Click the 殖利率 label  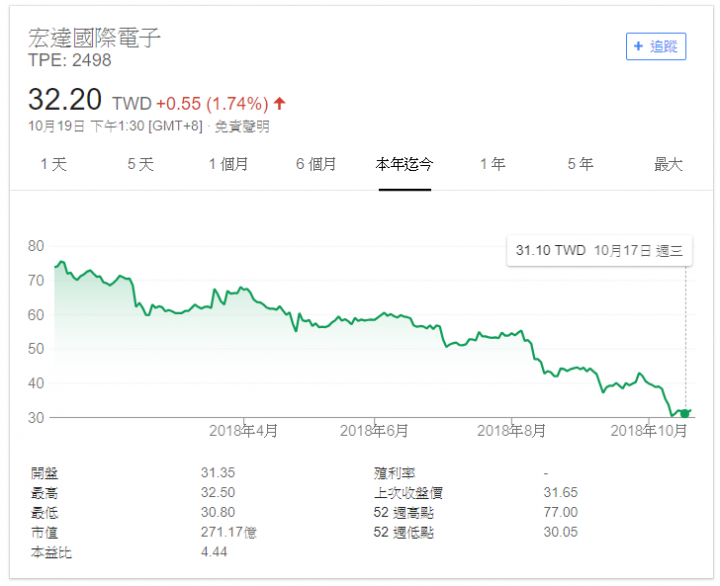click(x=394, y=473)
